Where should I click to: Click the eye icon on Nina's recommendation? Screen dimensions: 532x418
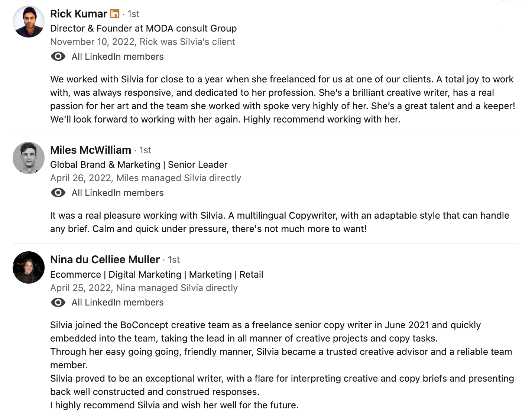(58, 303)
